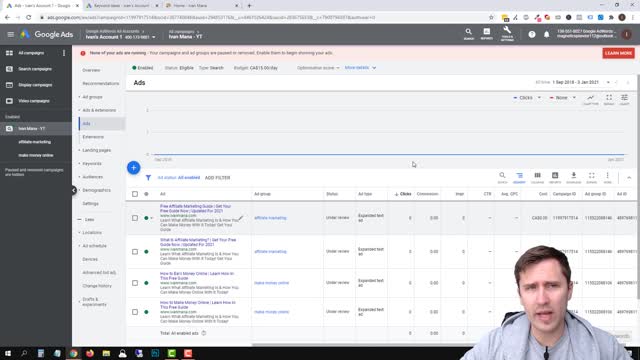The image size is (640, 360).
Task: Tick checkbox for Free Affiliate Marketing Guide ad
Action: click(135, 218)
